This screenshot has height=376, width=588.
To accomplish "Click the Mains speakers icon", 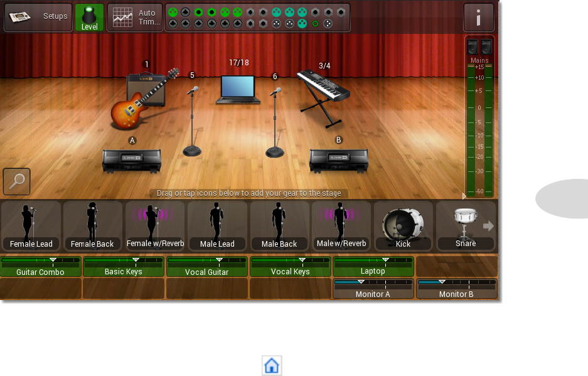I will point(479,48).
